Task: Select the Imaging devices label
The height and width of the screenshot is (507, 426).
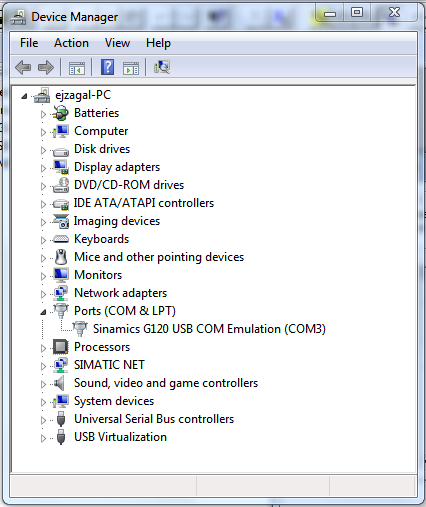Action: click(117, 221)
